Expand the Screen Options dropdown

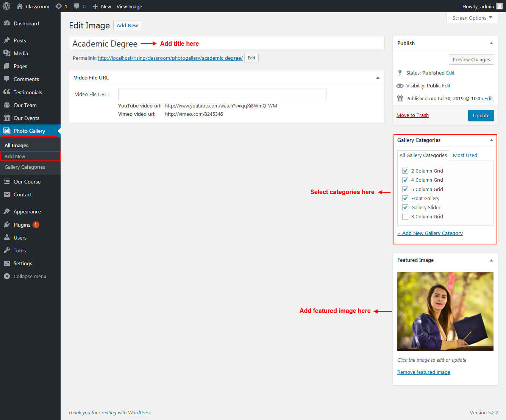click(x=472, y=18)
